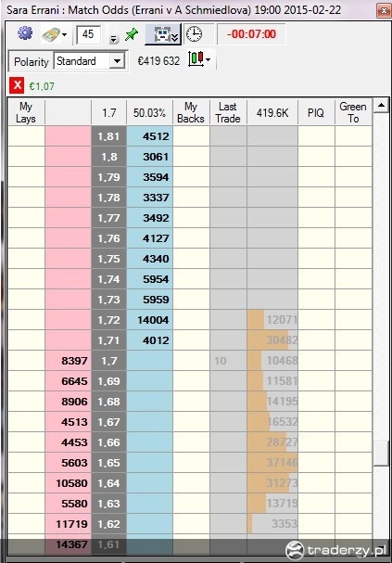This screenshot has height=563, width=392.
Task: Click the My Lays column header
Action: pos(26,112)
